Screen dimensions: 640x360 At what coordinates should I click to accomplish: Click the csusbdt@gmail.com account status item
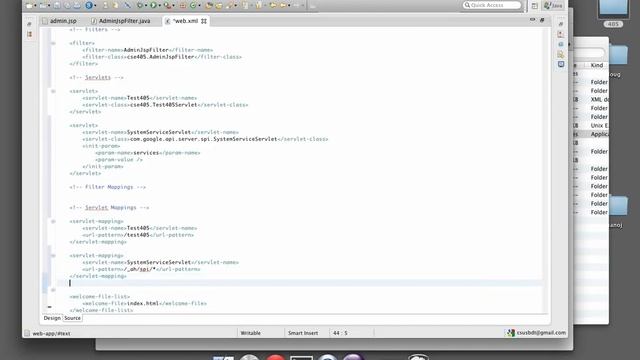tap(536, 333)
